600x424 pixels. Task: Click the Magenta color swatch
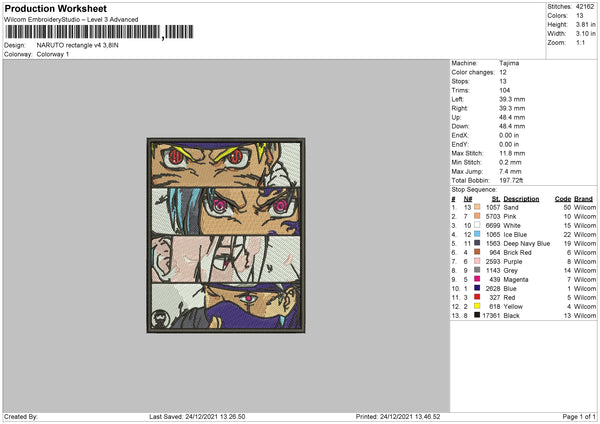tap(477, 279)
